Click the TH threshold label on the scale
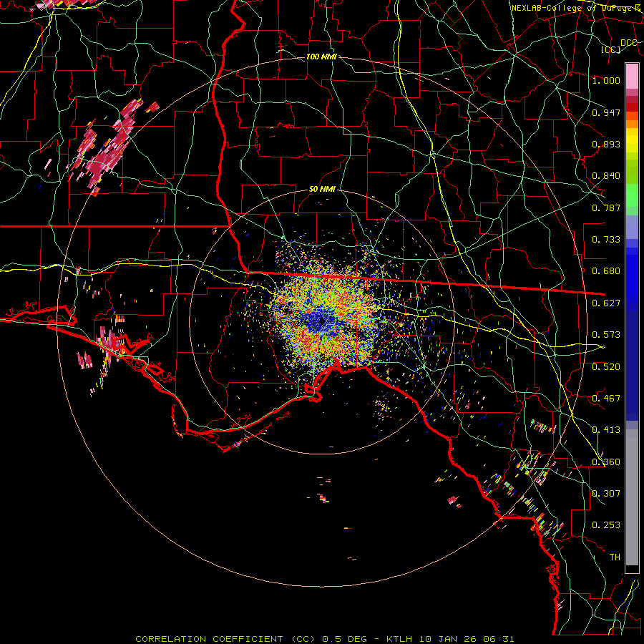The image size is (644, 644). point(615,557)
